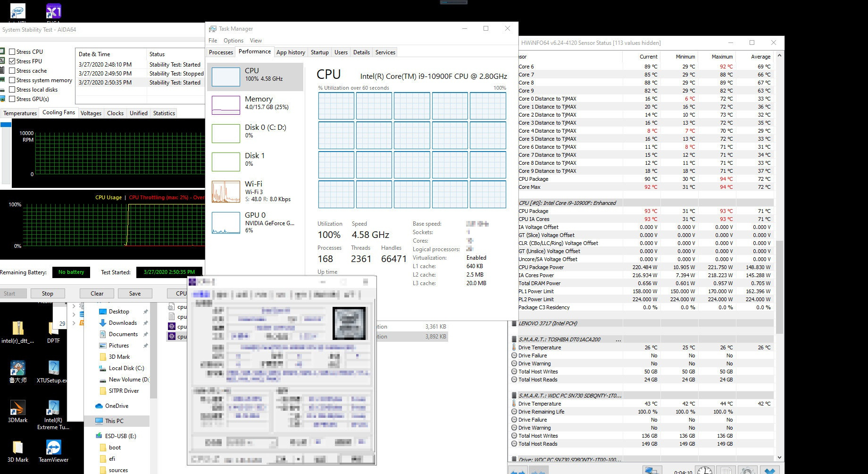Select the intel(r)_dtt zip archive icon
The width and height of the screenshot is (868, 474).
[x=17, y=328]
